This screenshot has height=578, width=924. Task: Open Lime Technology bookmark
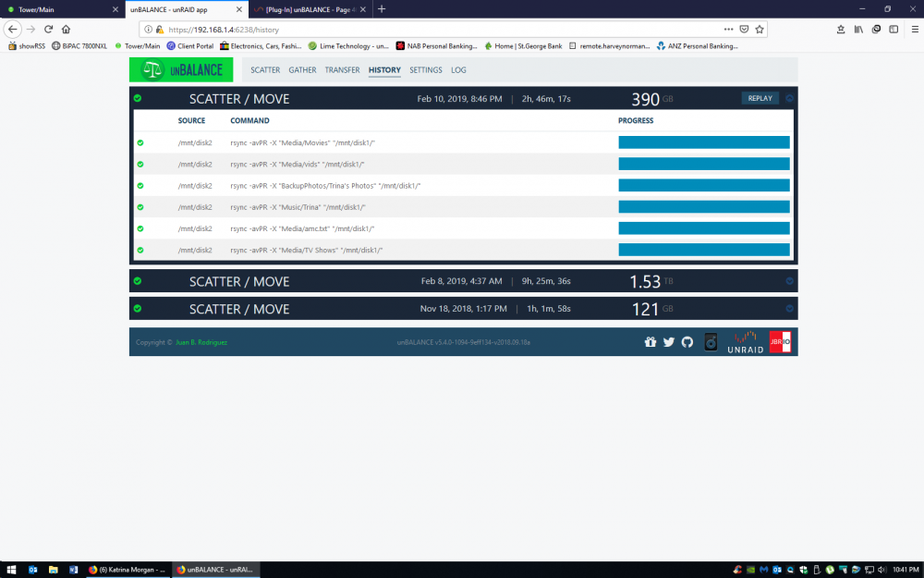pyautogui.click(x=348, y=46)
